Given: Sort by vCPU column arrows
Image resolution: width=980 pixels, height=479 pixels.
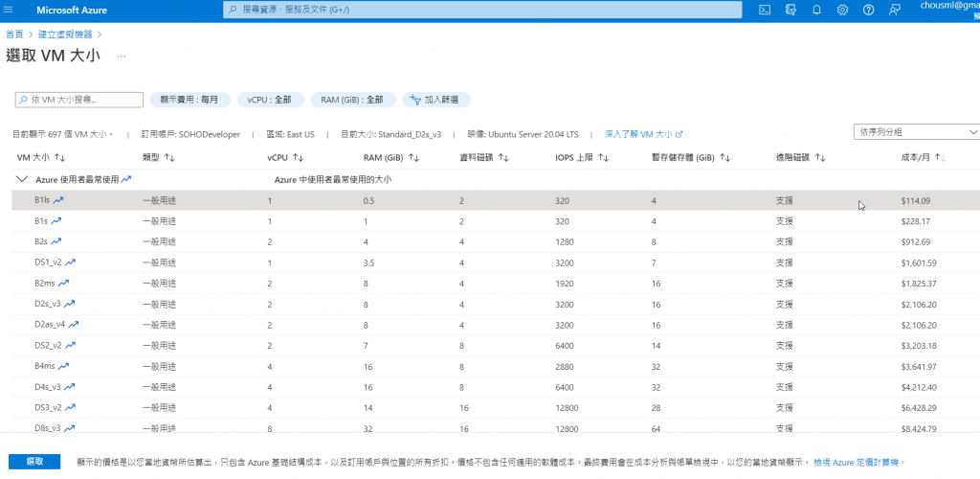Looking at the screenshot, I should 299,158.
